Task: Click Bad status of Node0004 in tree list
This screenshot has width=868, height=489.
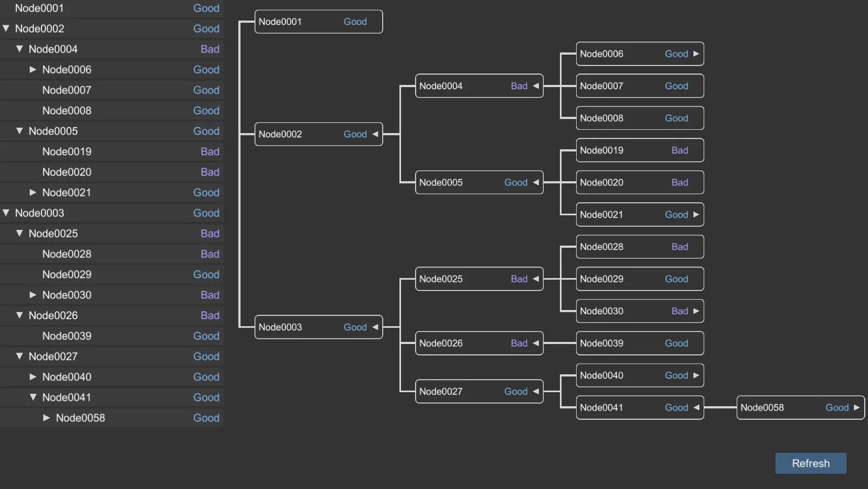Action: 210,49
